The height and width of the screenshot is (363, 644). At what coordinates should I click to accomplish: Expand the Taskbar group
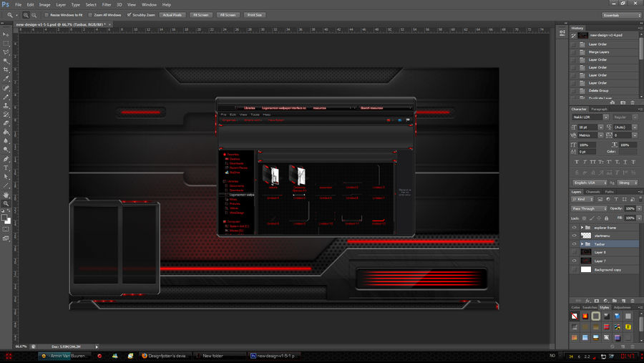[582, 244]
